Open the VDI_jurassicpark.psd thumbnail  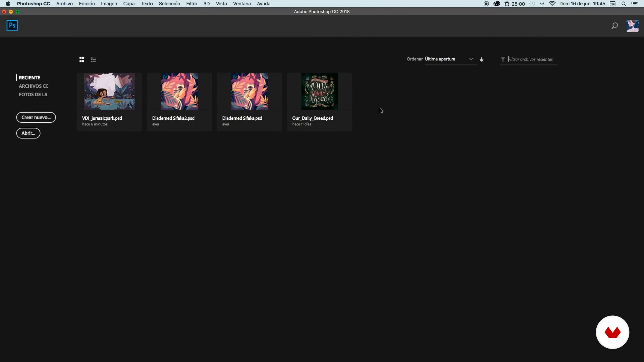pyautogui.click(x=109, y=92)
